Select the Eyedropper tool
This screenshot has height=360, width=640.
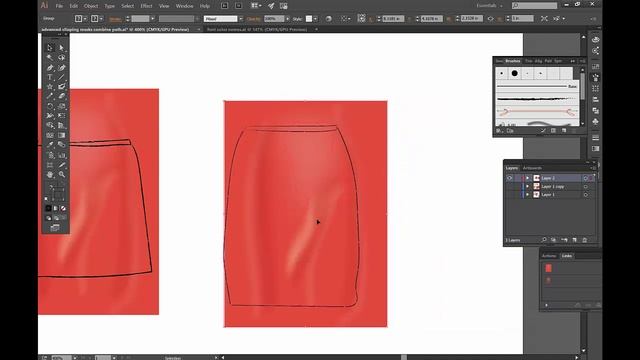50,145
